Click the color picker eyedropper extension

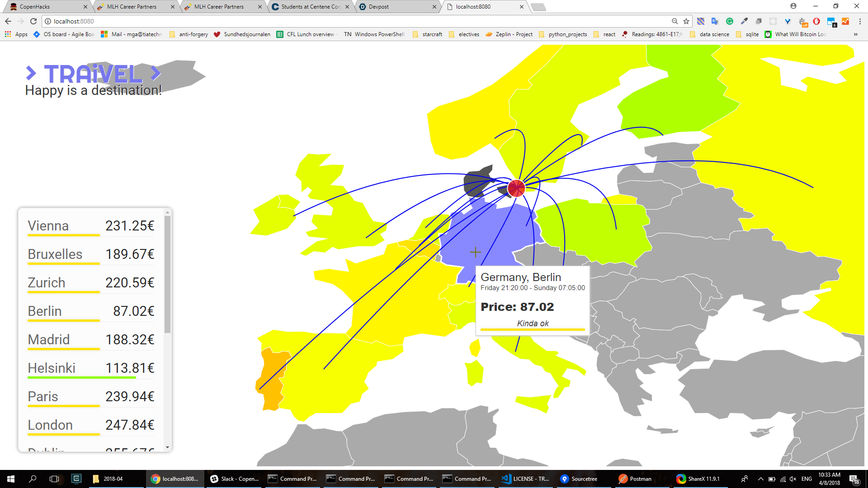point(744,21)
